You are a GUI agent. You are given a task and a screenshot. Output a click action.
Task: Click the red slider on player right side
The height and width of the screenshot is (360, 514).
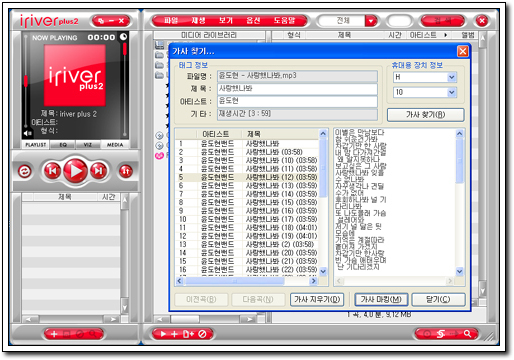tap(125, 49)
